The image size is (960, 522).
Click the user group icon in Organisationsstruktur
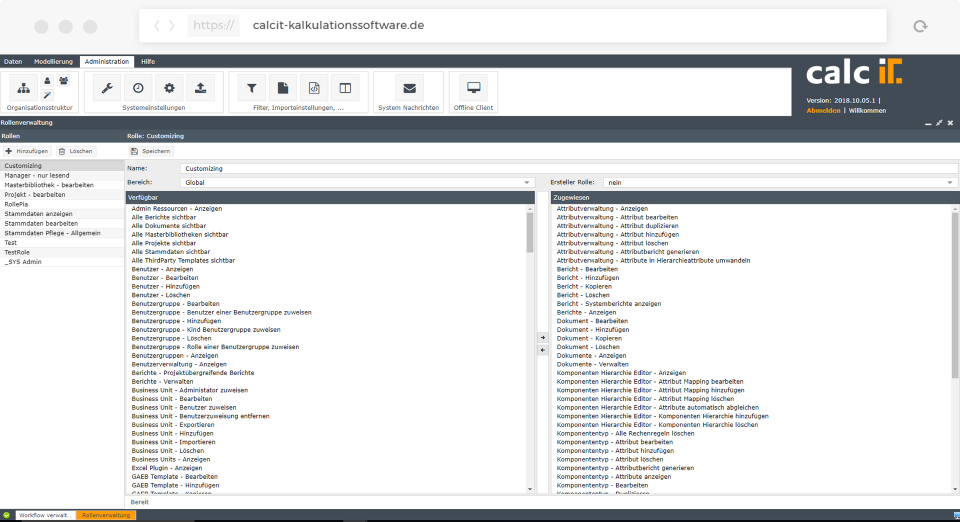(64, 81)
